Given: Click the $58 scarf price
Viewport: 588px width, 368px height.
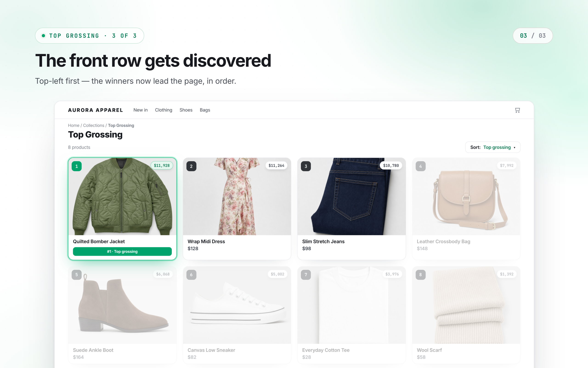Looking at the screenshot, I should pyautogui.click(x=421, y=357).
